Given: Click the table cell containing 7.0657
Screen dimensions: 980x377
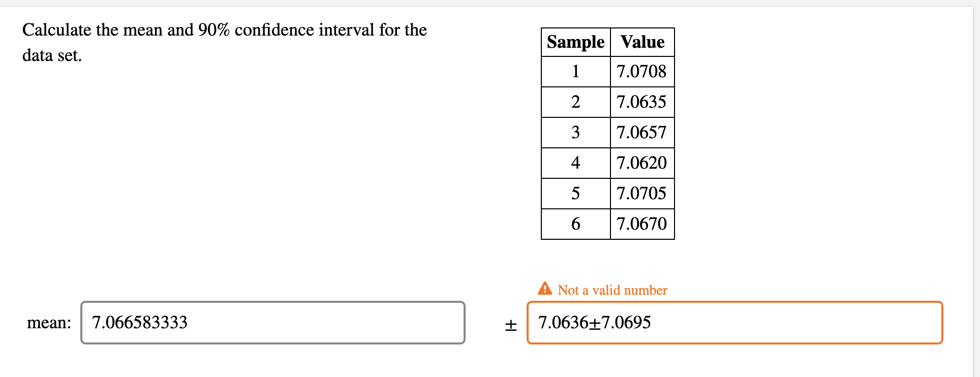Looking at the screenshot, I should point(641,133).
